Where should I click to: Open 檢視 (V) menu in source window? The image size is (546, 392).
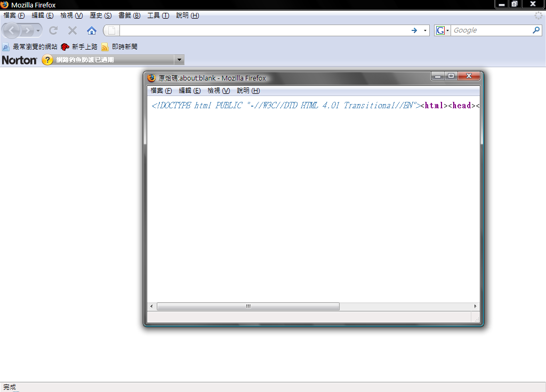tap(219, 91)
